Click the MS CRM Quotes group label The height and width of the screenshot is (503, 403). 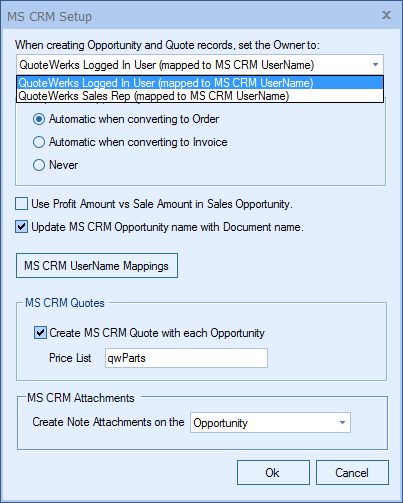pos(65,303)
